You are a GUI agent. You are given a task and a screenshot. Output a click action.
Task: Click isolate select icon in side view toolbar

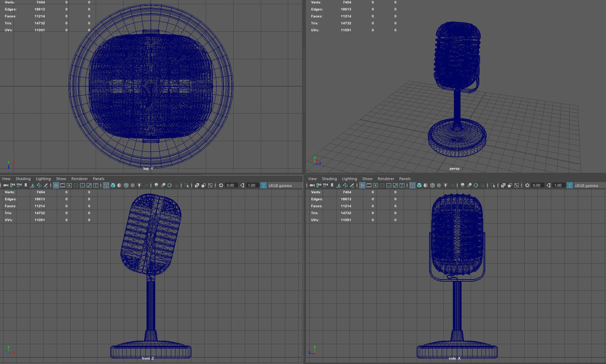pos(493,185)
